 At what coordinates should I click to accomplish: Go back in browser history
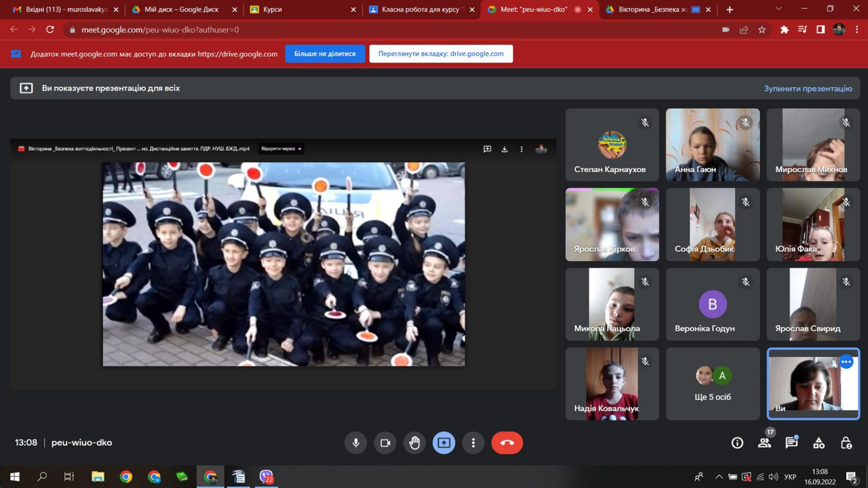point(14,30)
